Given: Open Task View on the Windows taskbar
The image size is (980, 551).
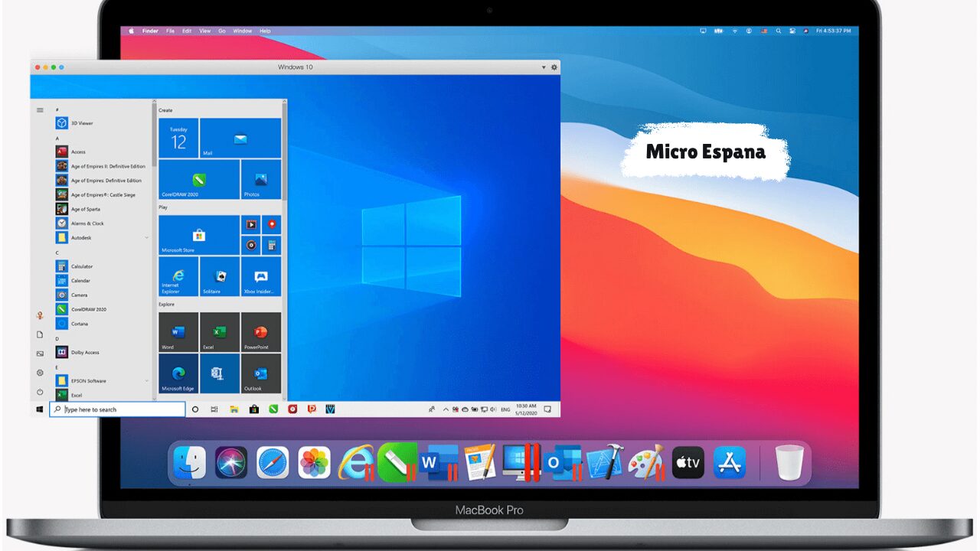Looking at the screenshot, I should (214, 409).
